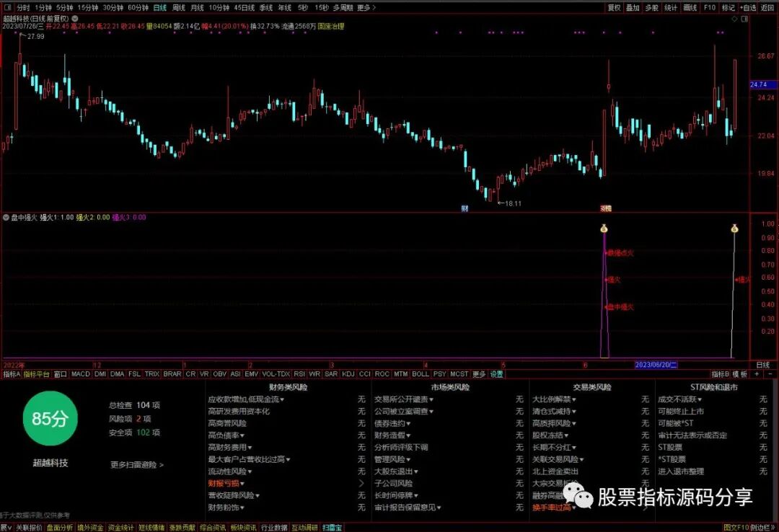Add stock with +自选 button
The width and height of the screenshot is (779, 532).
pos(748,7)
